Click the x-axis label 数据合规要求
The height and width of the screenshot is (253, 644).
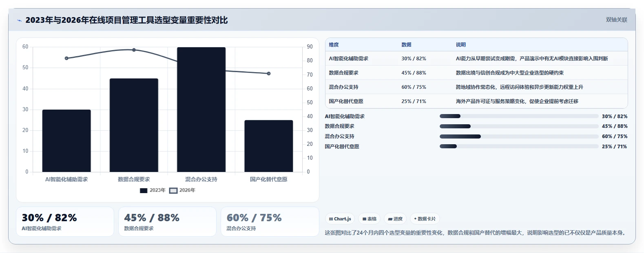(134, 179)
